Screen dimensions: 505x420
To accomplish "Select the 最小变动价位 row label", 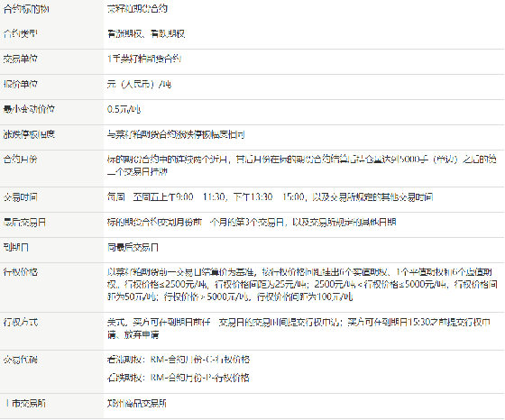I will (x=29, y=109).
